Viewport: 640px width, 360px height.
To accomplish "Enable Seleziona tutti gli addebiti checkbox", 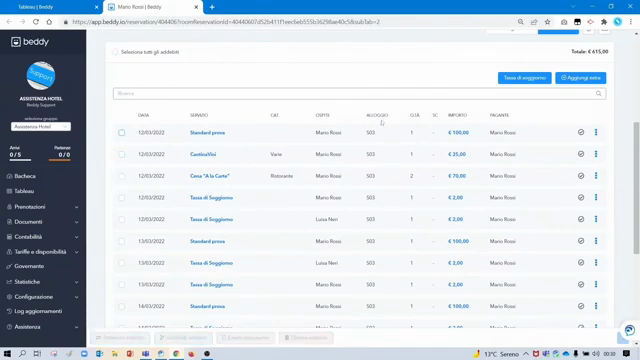I will point(115,52).
